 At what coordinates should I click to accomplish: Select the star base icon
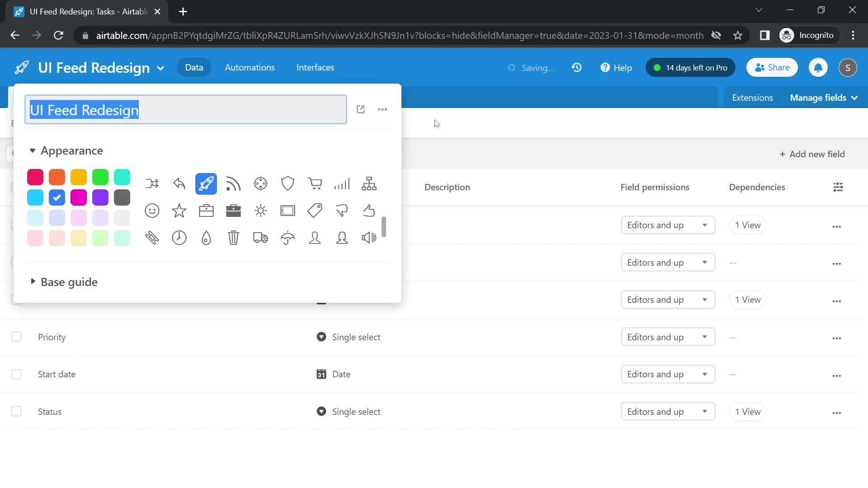[179, 211]
